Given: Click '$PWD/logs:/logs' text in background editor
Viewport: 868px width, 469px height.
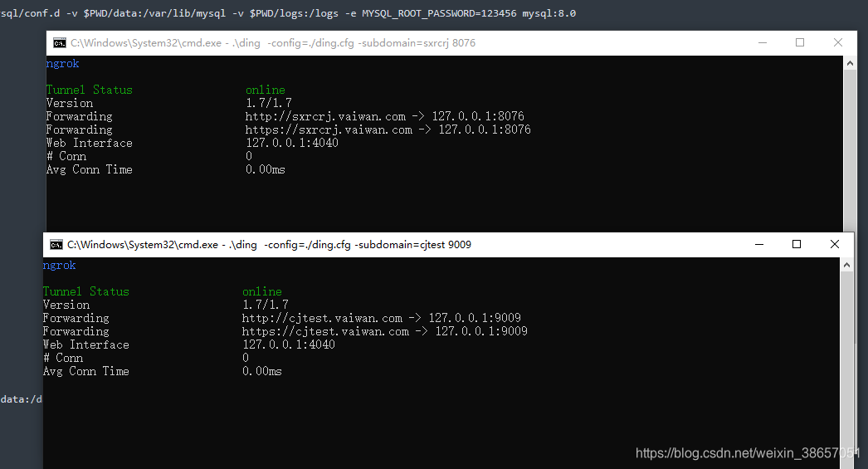Looking at the screenshot, I should (294, 13).
